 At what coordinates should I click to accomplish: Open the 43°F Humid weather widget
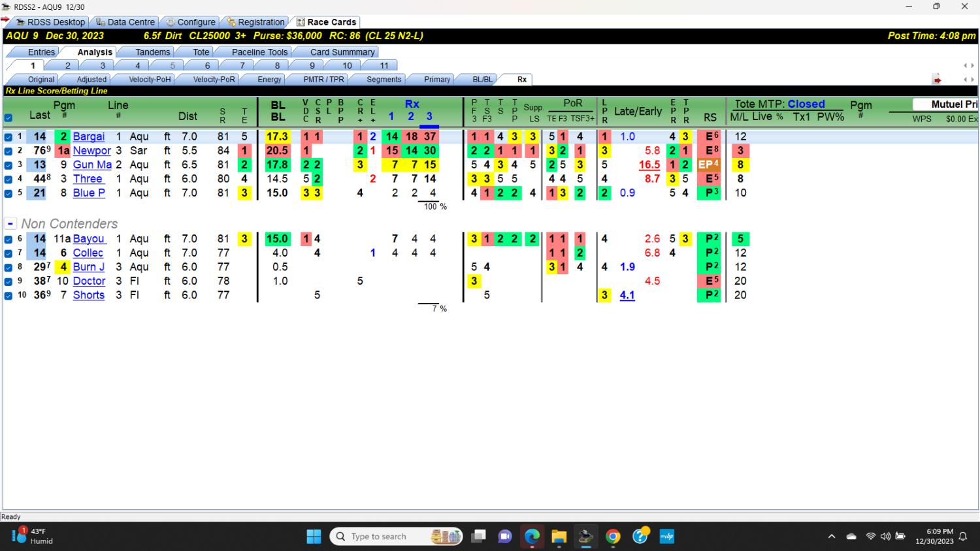coord(31,536)
